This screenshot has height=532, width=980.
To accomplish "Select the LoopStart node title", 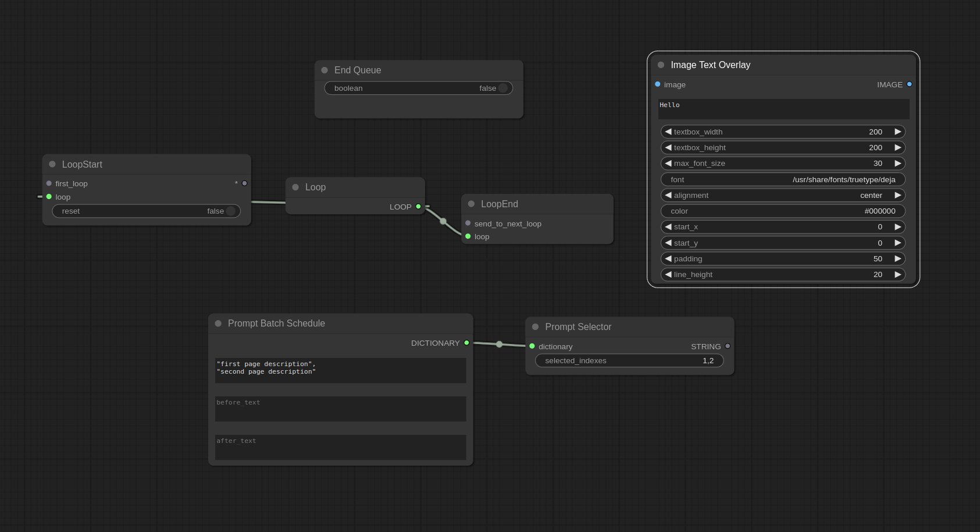I will point(82,165).
